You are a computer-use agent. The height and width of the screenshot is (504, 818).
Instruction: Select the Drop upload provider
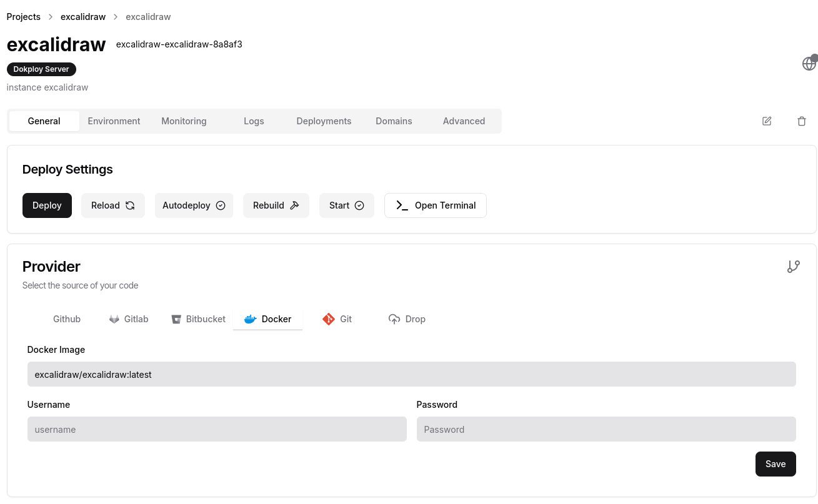pos(407,319)
